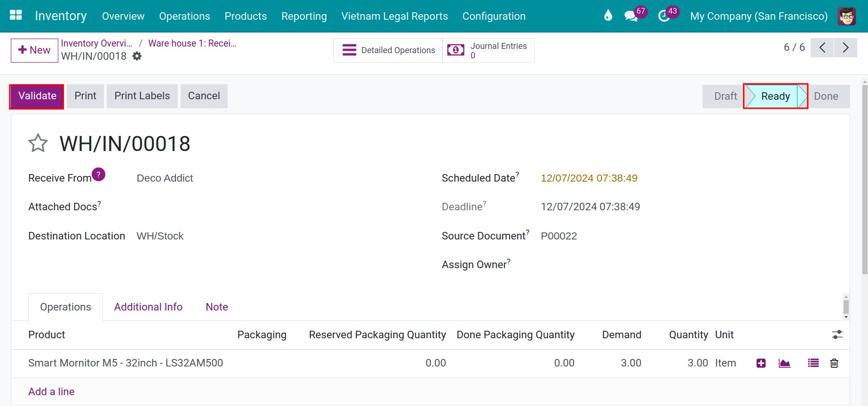Click Deadline date value
868x406 pixels.
590,207
